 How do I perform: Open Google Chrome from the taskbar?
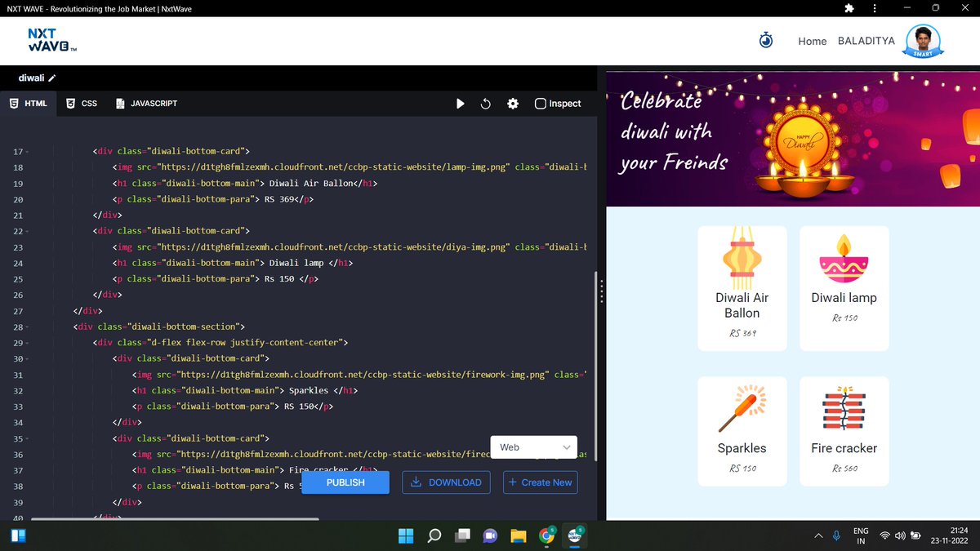(x=546, y=535)
